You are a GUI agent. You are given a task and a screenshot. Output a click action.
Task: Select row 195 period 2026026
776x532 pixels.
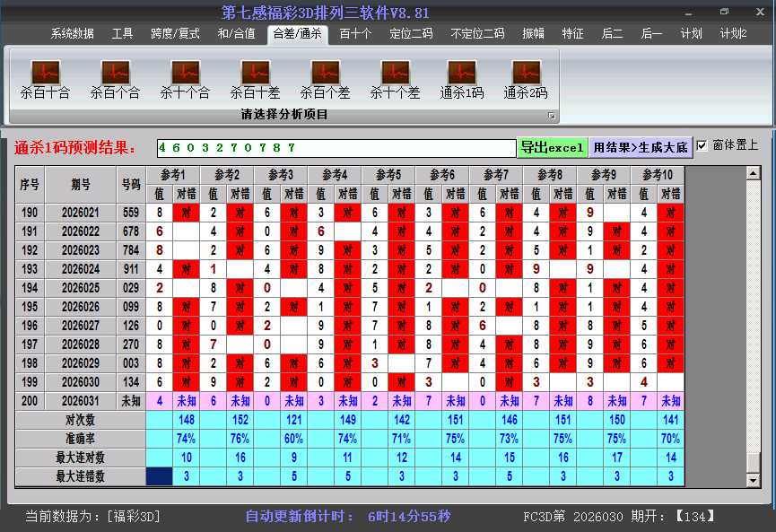click(x=81, y=307)
